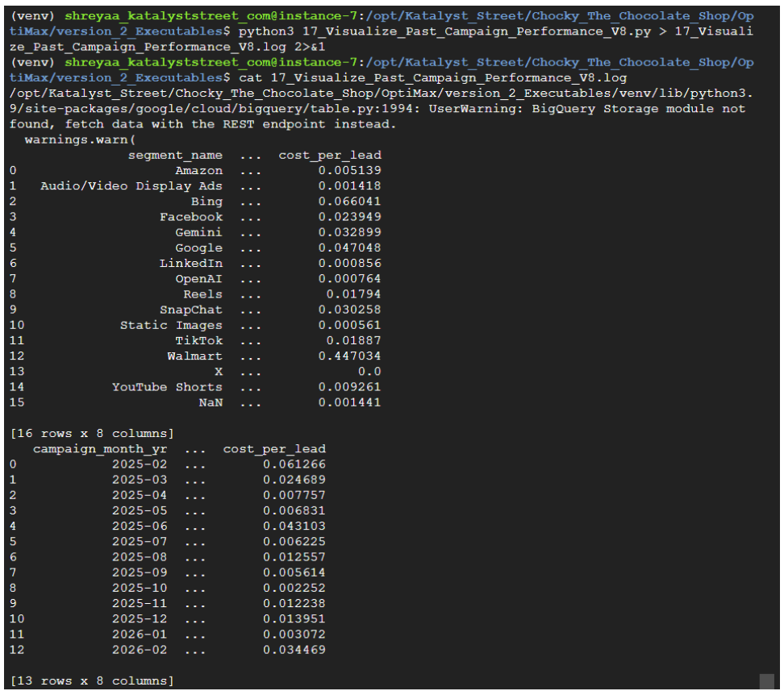Click the month '2025-09'
This screenshot has height=691, width=784.
pos(140,573)
